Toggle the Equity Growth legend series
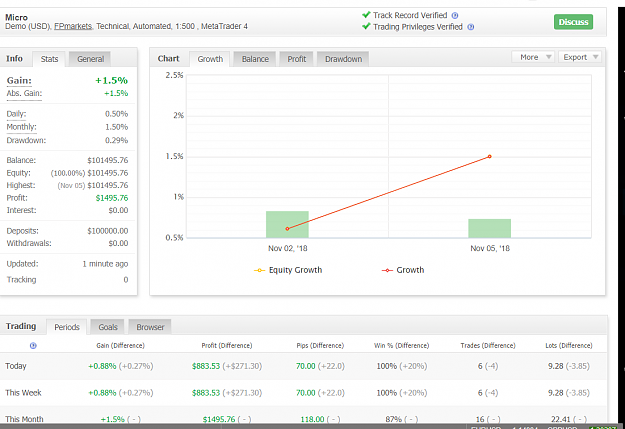 (288, 270)
